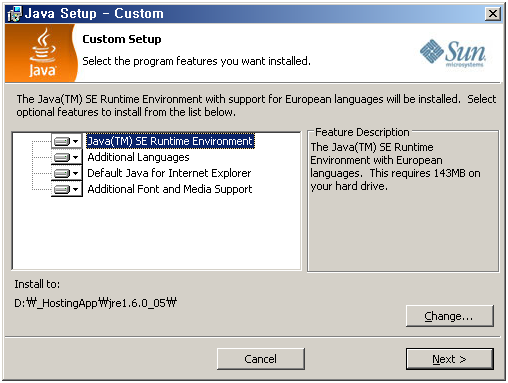The height and width of the screenshot is (383, 508).
Task: Select the Java(TM) SE Runtime Environment feature
Action: [170, 141]
